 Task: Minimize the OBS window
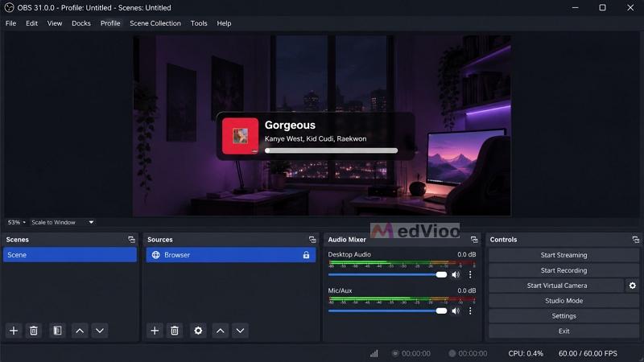point(575,7)
